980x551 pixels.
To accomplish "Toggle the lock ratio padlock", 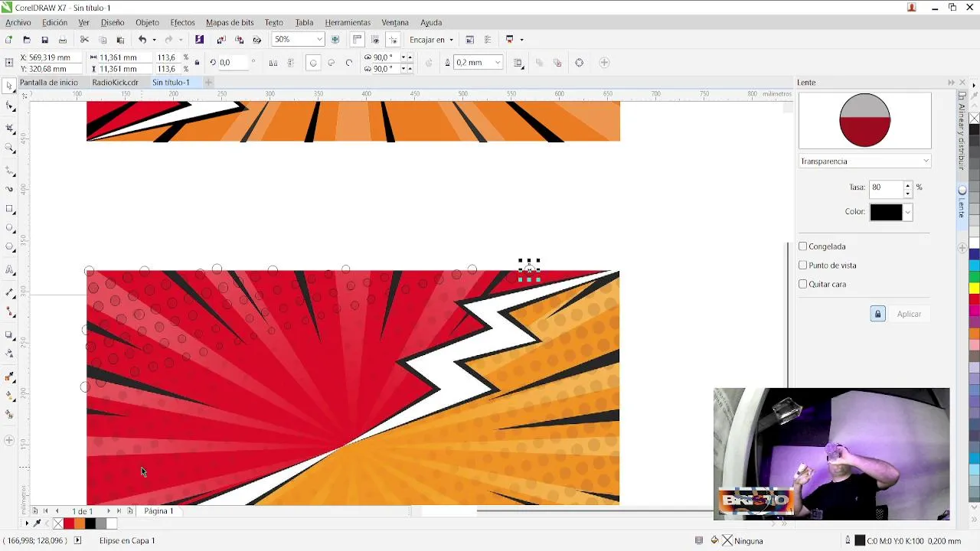I will tap(197, 63).
